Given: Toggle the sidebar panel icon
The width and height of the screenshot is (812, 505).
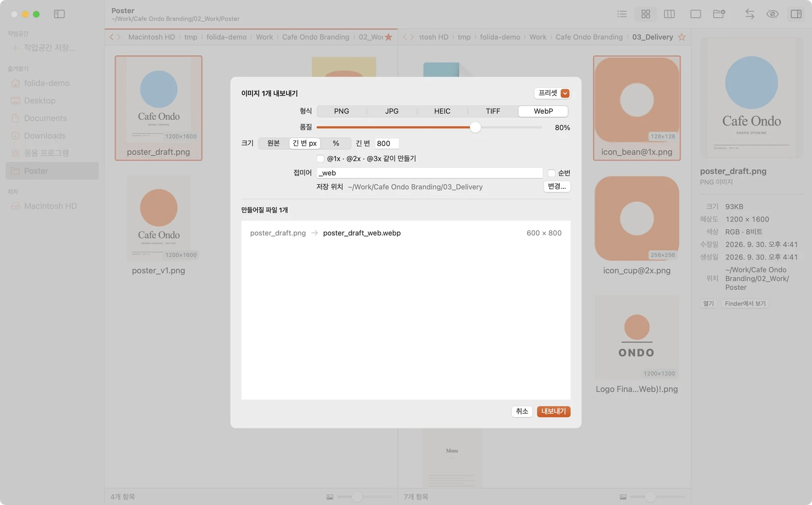Looking at the screenshot, I should [59, 14].
